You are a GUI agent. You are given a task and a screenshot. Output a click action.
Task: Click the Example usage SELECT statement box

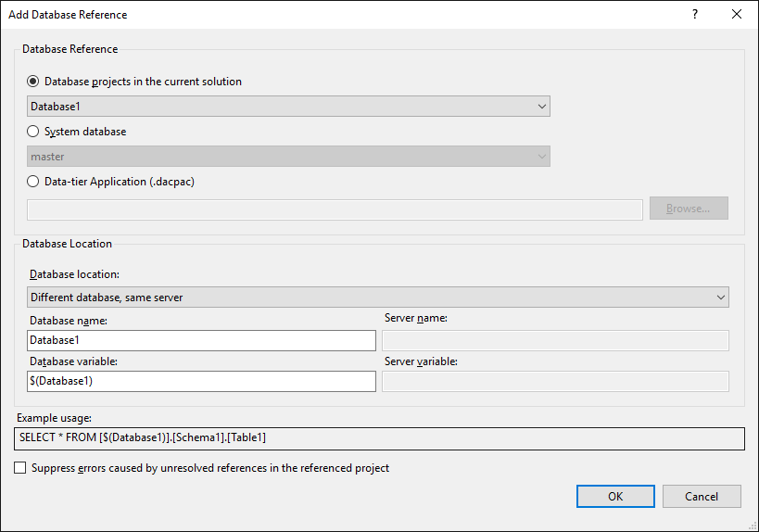tap(379, 437)
